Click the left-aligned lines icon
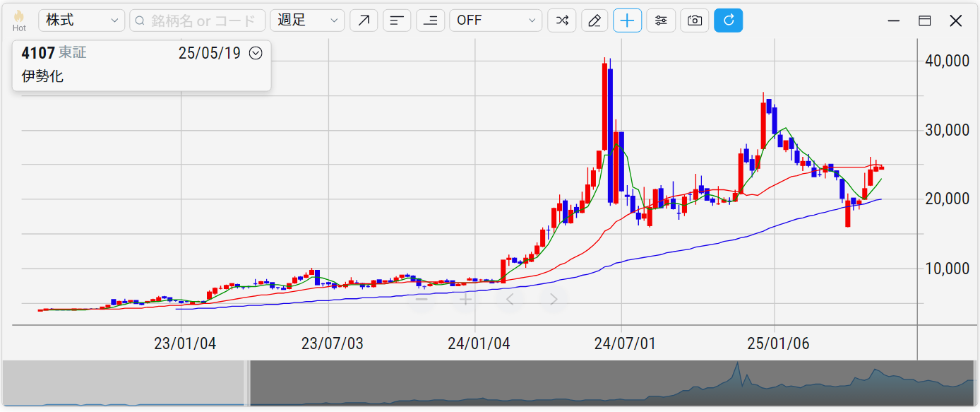Image resolution: width=980 pixels, height=412 pixels. 397,20
